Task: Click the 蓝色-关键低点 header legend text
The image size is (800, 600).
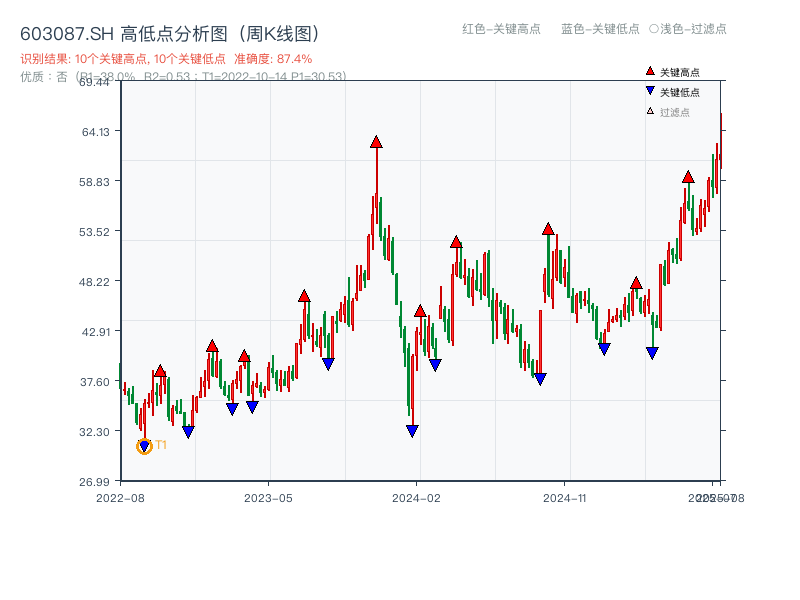Action: [x=600, y=29]
